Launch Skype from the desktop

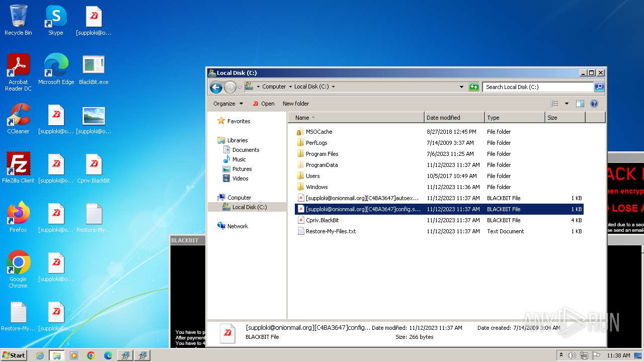(x=56, y=21)
